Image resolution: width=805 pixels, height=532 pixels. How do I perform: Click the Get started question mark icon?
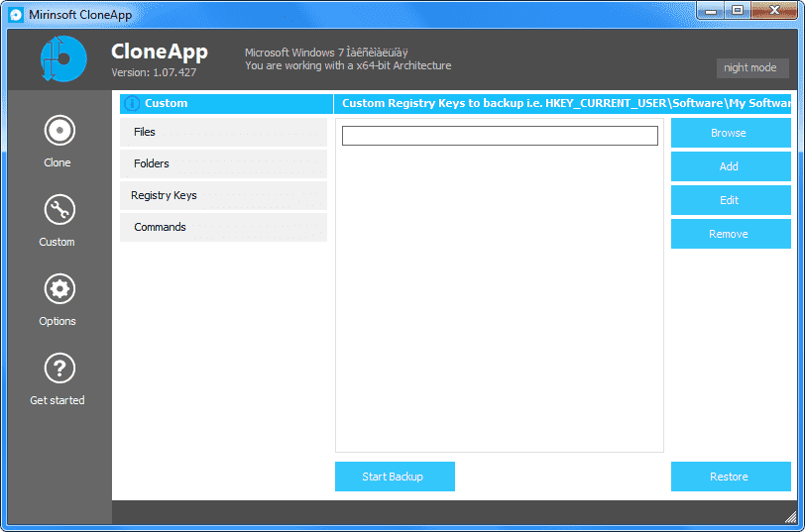pyautogui.click(x=59, y=369)
